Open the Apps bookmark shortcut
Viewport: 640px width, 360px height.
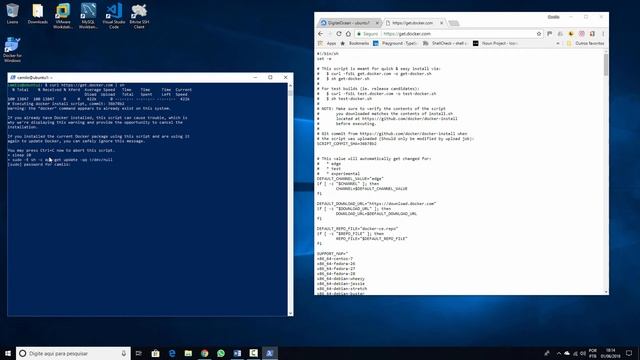coord(327,43)
